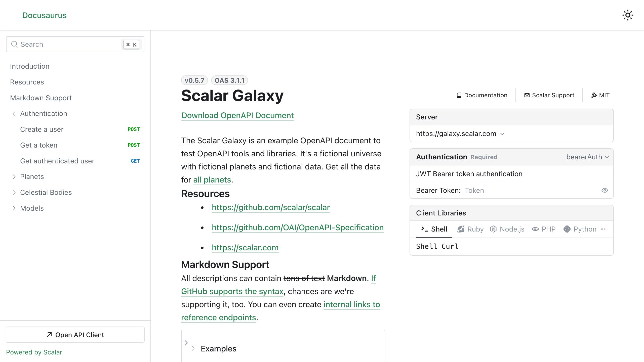644x362 pixels.
Task: Click the Download OpenAPI Document link
Action: tap(237, 115)
